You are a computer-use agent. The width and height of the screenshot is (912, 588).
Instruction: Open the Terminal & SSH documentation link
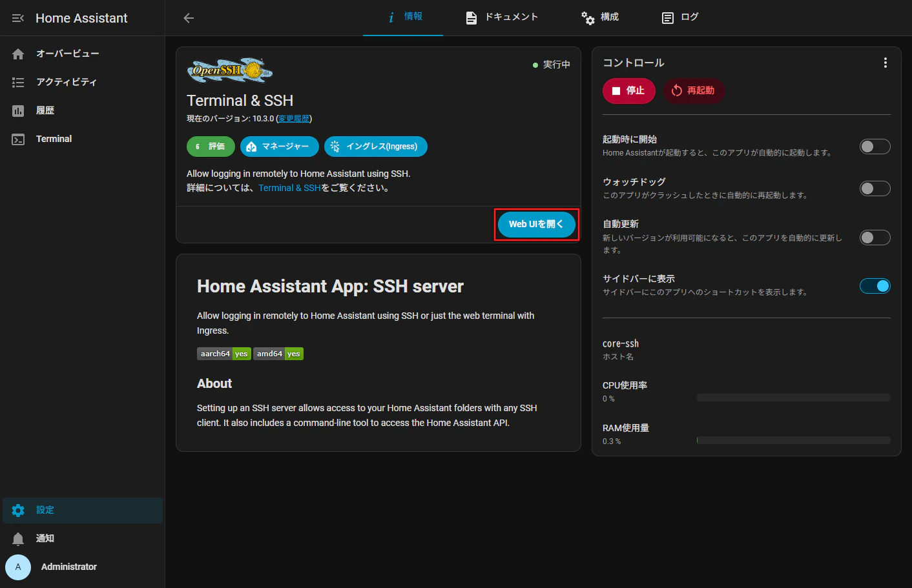[289, 188]
